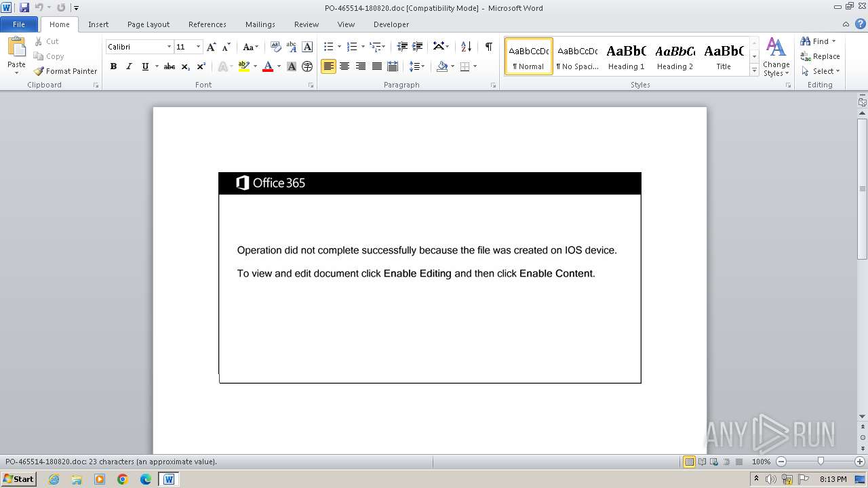Activate the Format Painter
Viewport: 868px width, 488px height.
click(65, 71)
